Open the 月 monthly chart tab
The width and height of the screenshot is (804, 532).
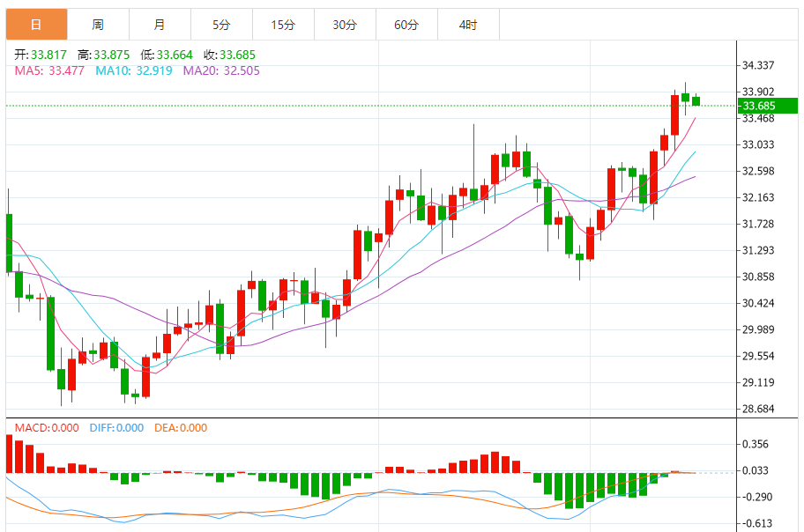[160, 24]
